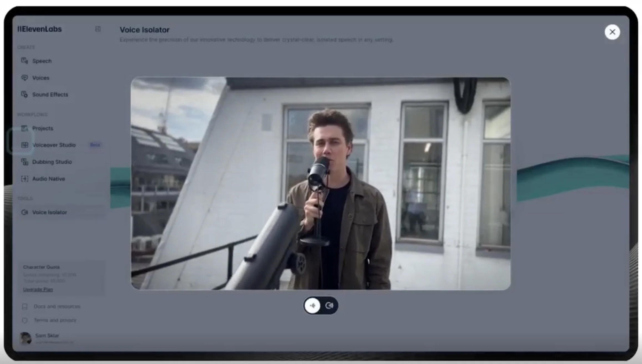This screenshot has height=364, width=642.
Task: Click the Upgrade Plan link
Action: pyautogui.click(x=38, y=289)
